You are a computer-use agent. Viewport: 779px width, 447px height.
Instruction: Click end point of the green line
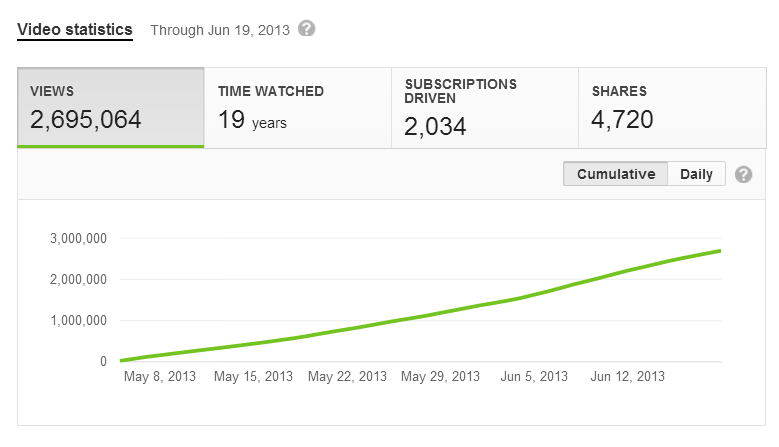(719, 251)
